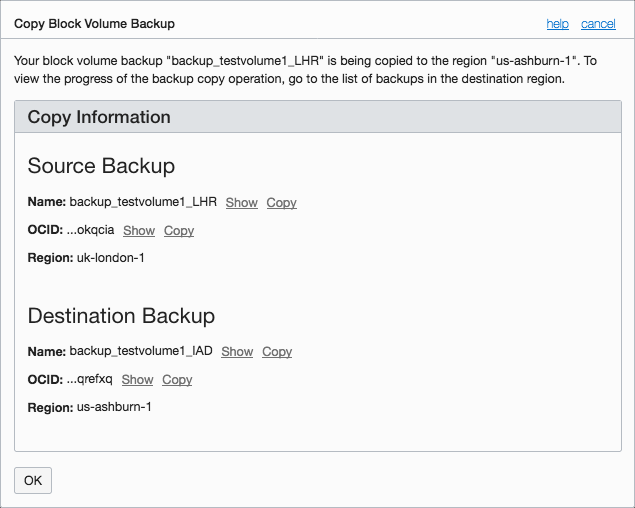
Task: Open the help link
Action: [557, 24]
